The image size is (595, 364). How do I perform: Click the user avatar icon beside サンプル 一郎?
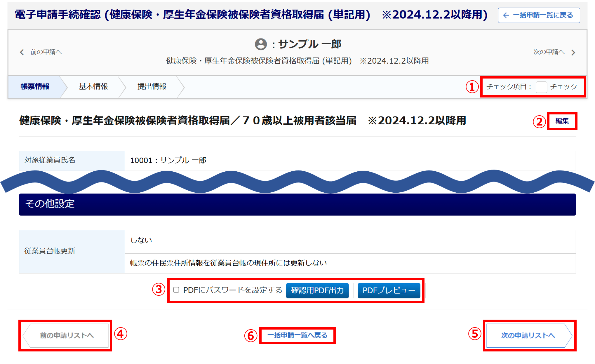click(x=261, y=44)
